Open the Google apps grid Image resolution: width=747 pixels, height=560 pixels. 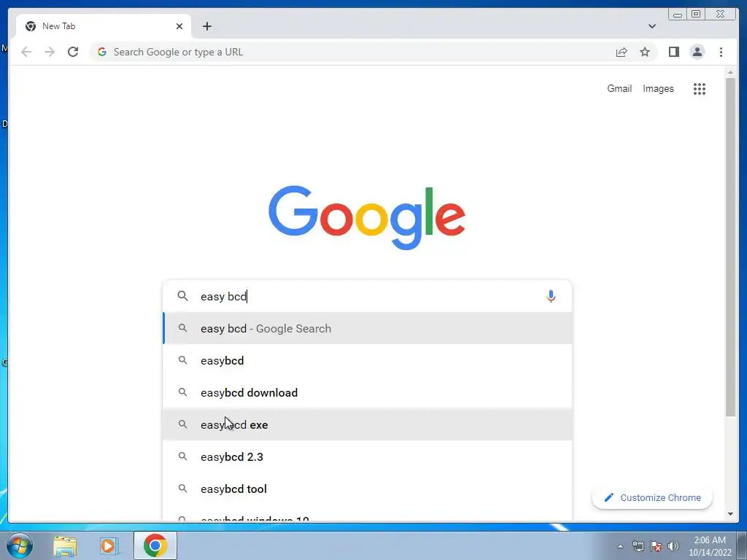[x=699, y=88]
